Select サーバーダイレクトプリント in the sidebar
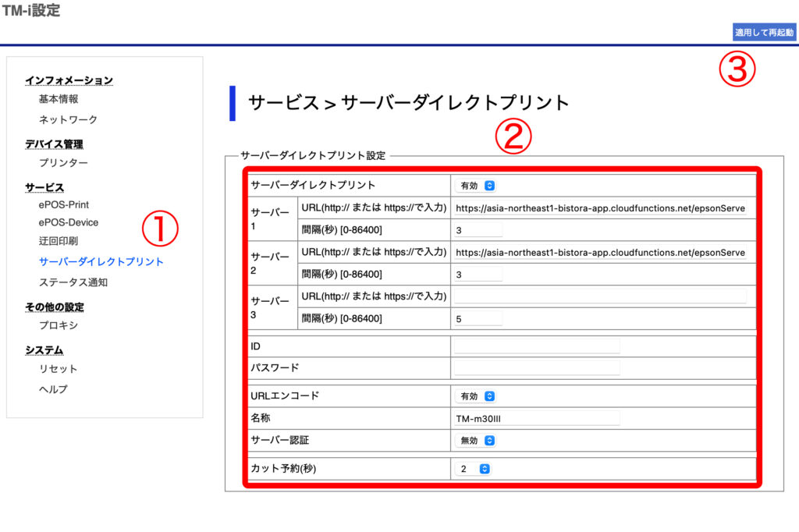The width and height of the screenshot is (799, 532). pos(101,262)
